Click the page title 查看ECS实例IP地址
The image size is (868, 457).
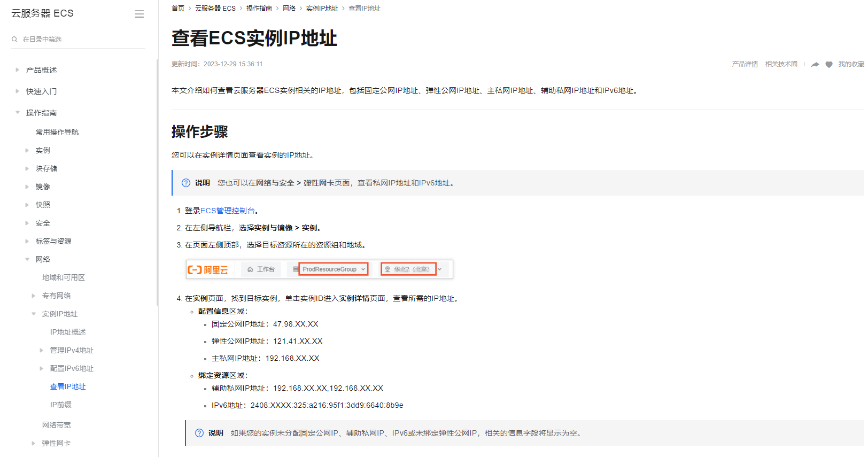click(x=254, y=38)
